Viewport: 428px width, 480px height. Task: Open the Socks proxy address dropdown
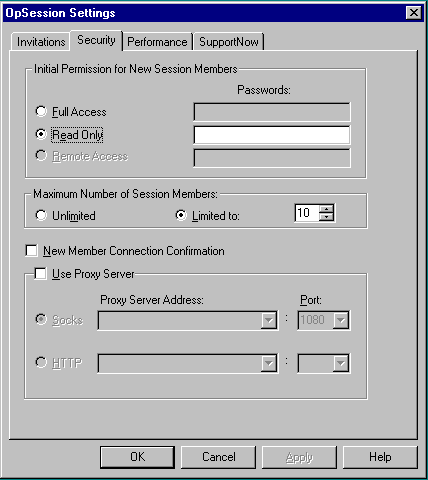click(269, 320)
